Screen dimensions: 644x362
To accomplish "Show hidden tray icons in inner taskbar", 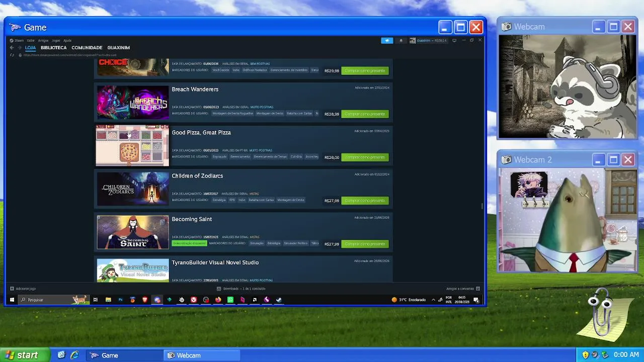I will tap(433, 300).
